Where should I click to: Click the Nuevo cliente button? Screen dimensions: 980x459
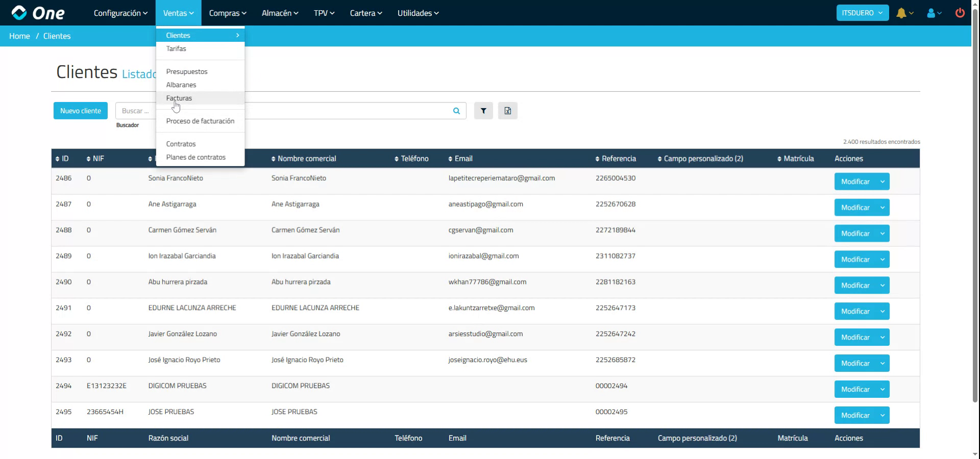(x=80, y=110)
